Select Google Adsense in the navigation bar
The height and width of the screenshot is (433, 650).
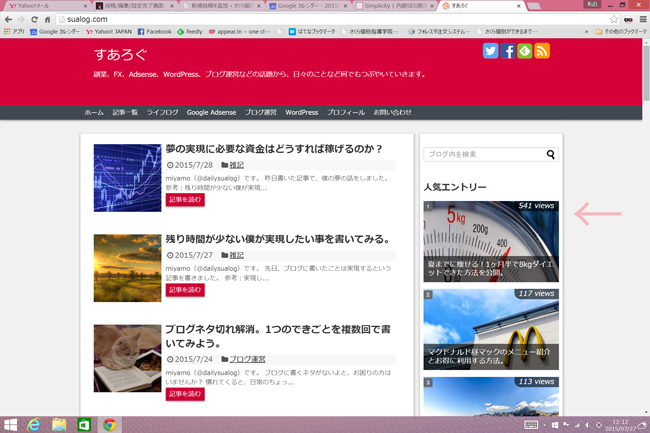pyautogui.click(x=211, y=112)
